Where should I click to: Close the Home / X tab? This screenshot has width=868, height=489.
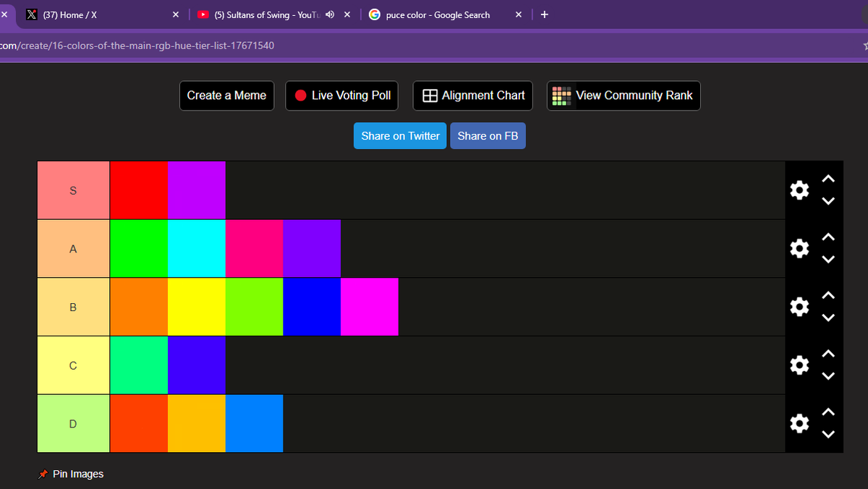[x=176, y=14]
